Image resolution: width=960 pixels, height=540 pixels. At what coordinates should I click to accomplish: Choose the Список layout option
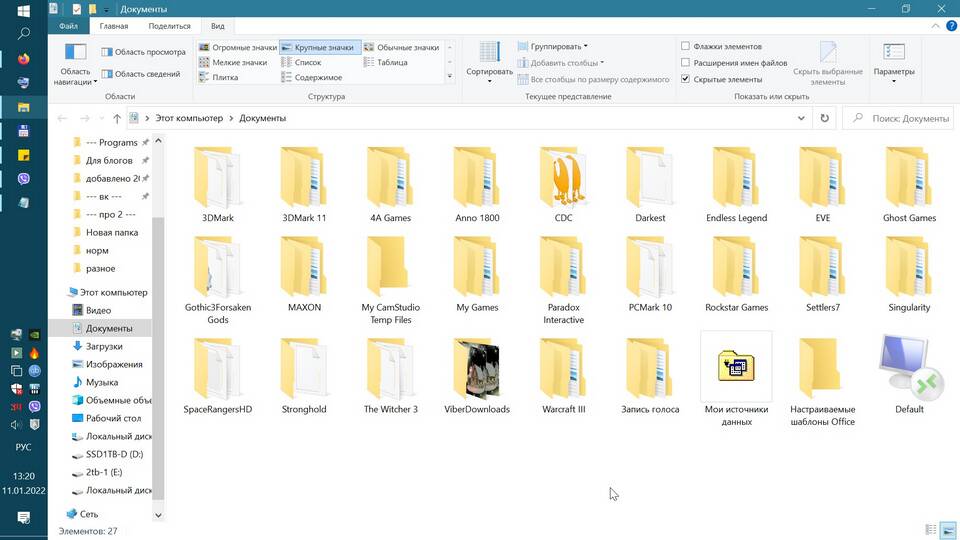301,62
